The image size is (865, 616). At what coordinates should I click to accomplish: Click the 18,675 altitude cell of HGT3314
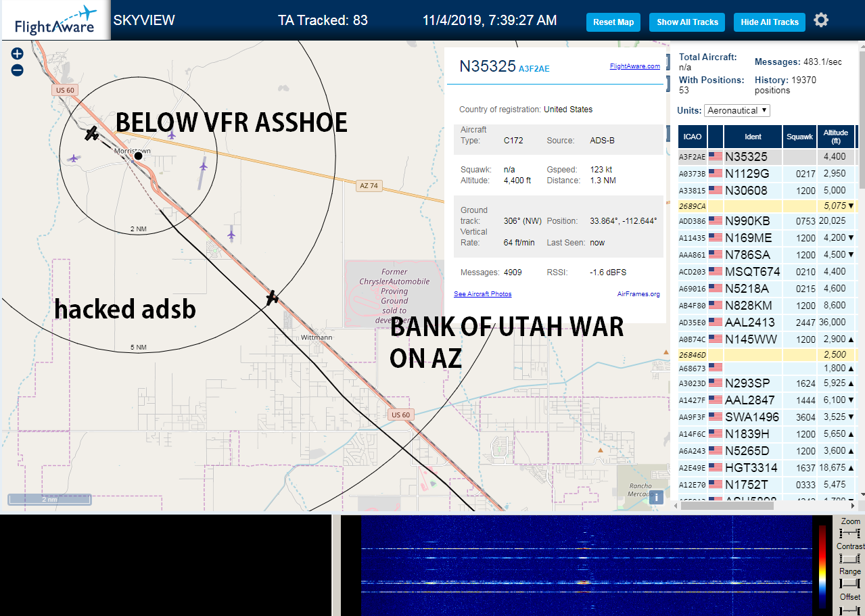[836, 468]
